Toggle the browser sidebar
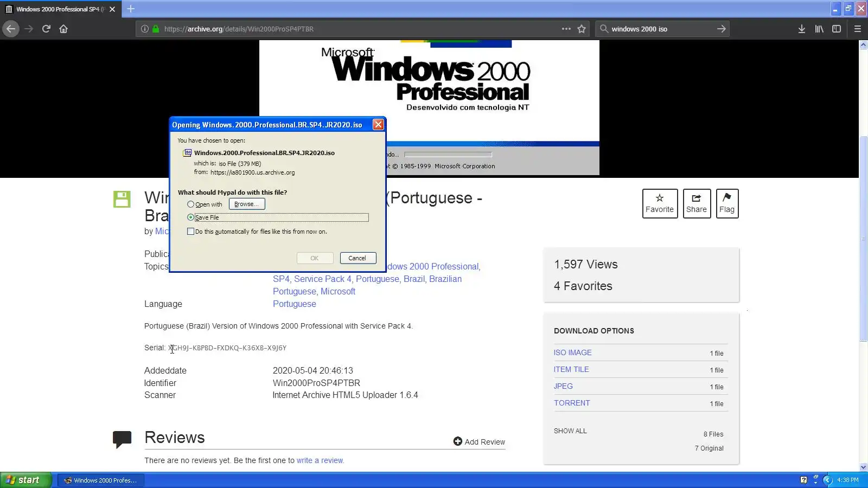This screenshot has width=868, height=488. (837, 29)
